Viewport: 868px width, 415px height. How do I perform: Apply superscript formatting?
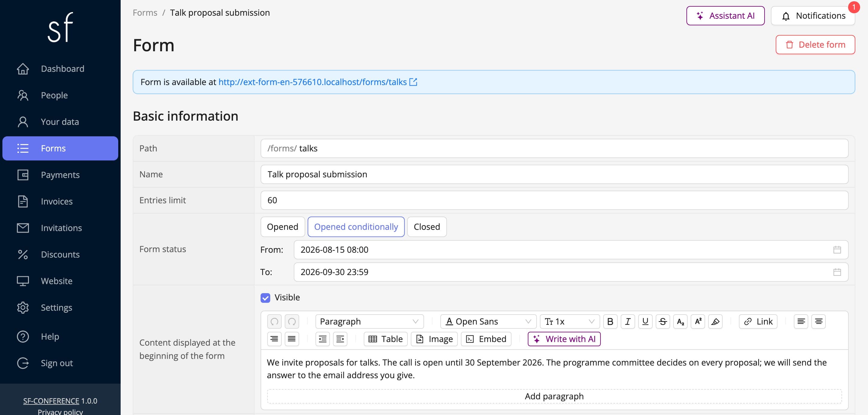(x=698, y=322)
